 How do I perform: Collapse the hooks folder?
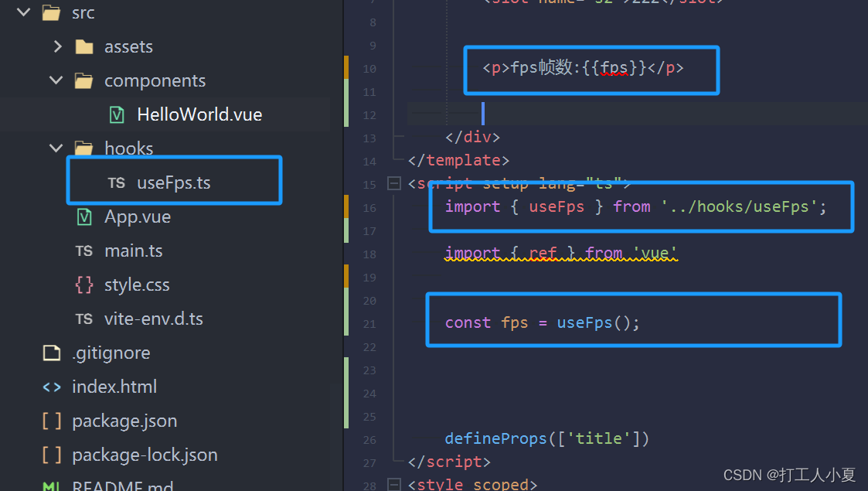pos(55,148)
